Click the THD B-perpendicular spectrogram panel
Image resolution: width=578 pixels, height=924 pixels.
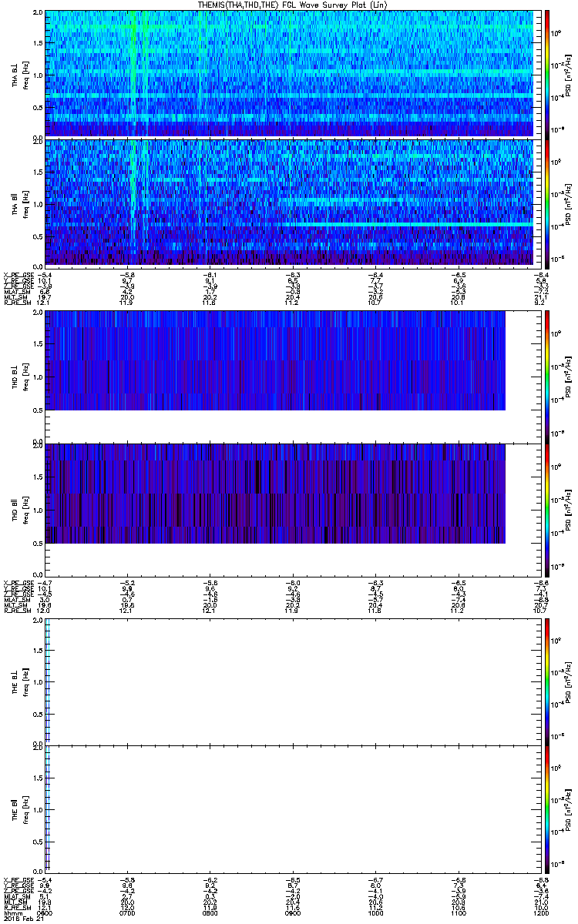point(274,360)
